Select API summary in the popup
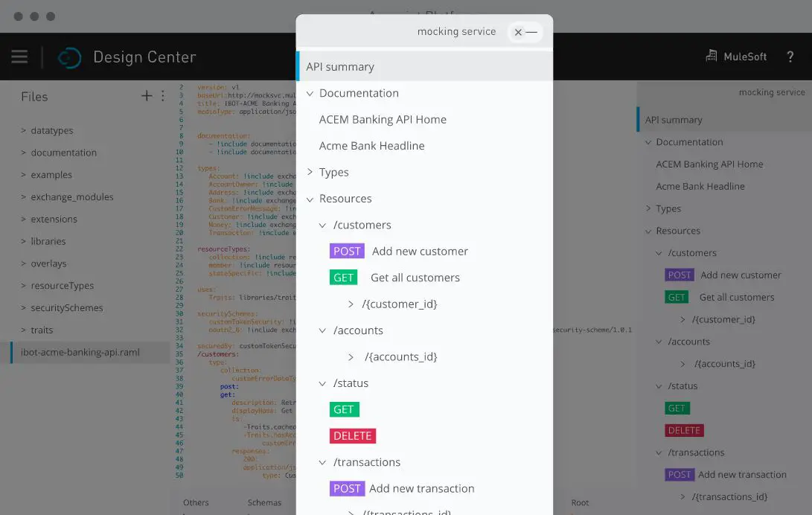Screen dimensions: 812x515 425,66
